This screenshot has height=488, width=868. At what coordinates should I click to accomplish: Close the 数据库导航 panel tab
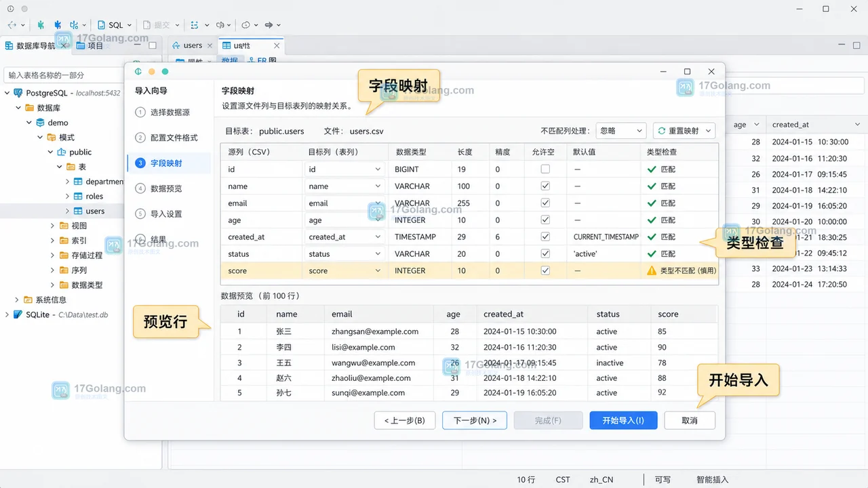(64, 45)
